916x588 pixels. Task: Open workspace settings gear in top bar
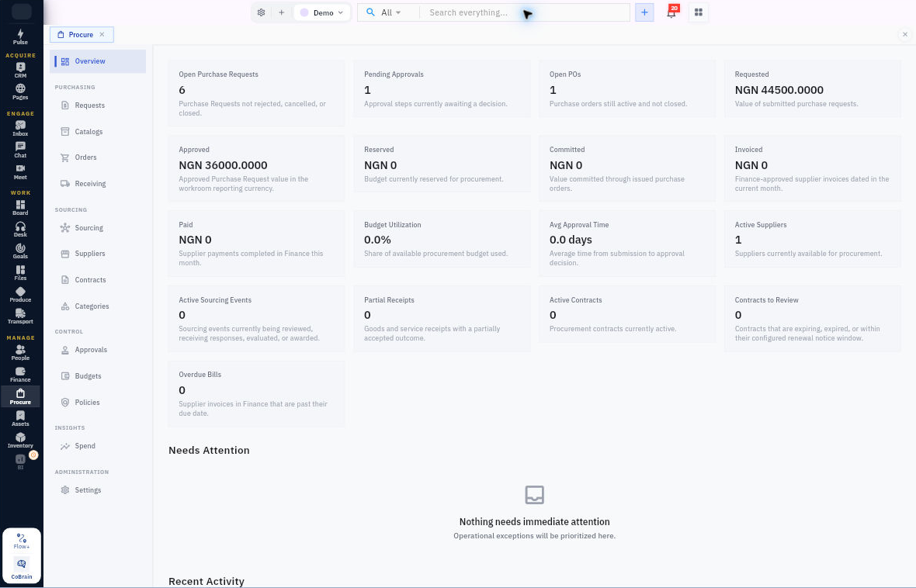[x=261, y=12]
